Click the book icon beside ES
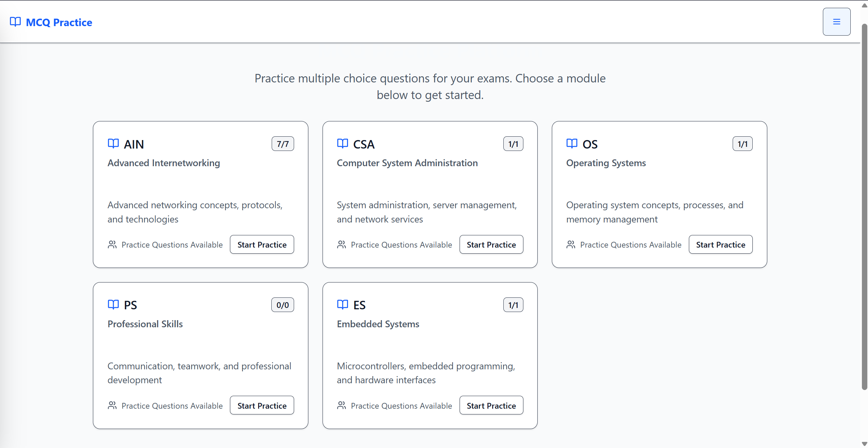The image size is (868, 448). 342,305
